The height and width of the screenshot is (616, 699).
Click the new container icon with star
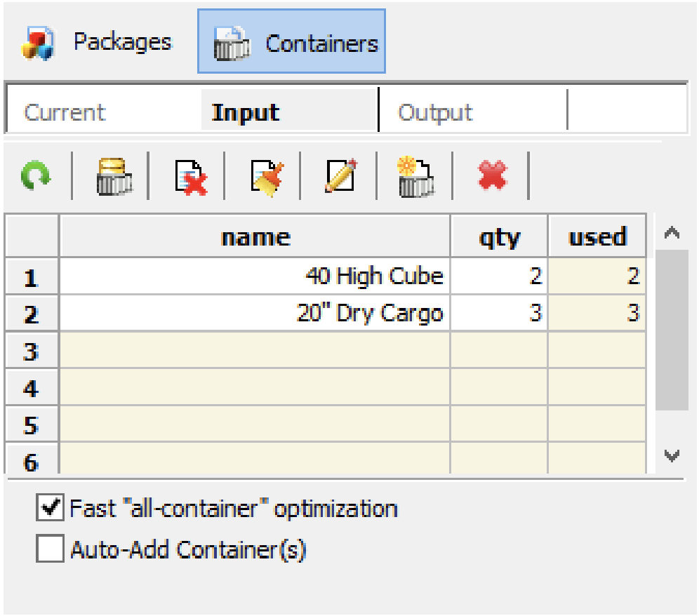[x=416, y=177]
